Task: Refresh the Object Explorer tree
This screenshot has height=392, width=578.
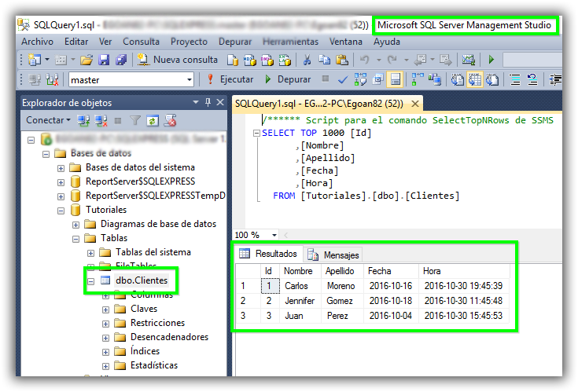Action: (x=153, y=120)
